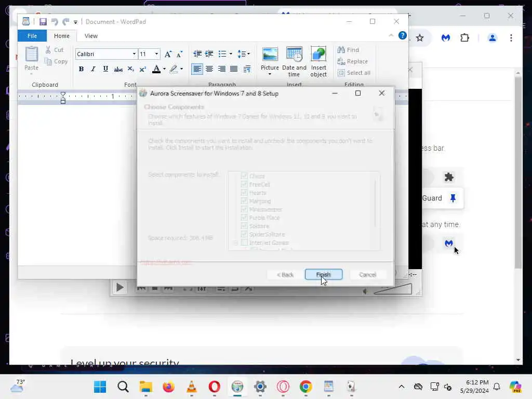Select Justify text alignment
This screenshot has width=532, height=399.
pyautogui.click(x=234, y=69)
